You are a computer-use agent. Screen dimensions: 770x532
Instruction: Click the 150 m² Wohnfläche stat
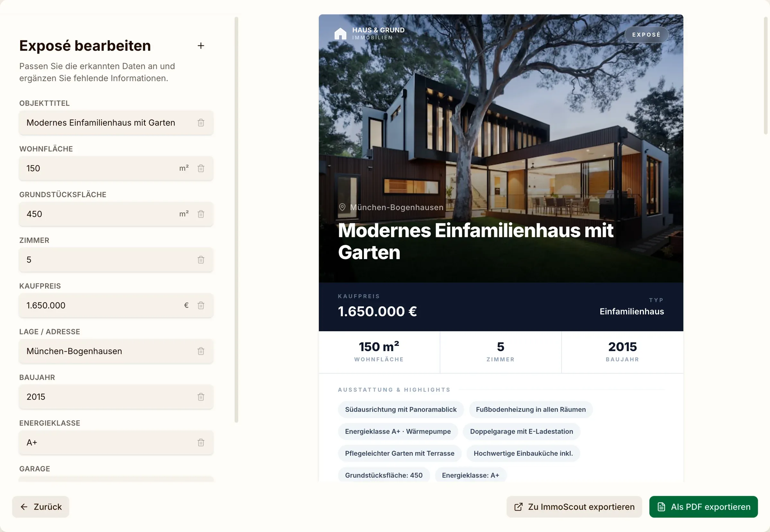coord(379,352)
